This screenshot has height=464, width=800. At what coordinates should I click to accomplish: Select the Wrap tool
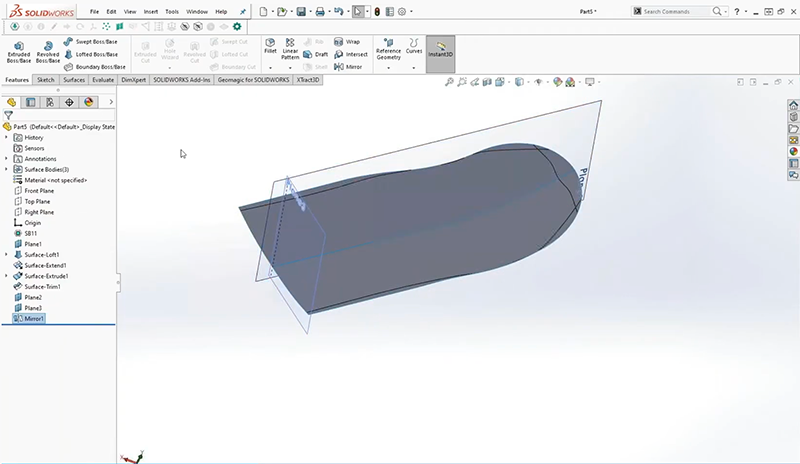point(348,42)
